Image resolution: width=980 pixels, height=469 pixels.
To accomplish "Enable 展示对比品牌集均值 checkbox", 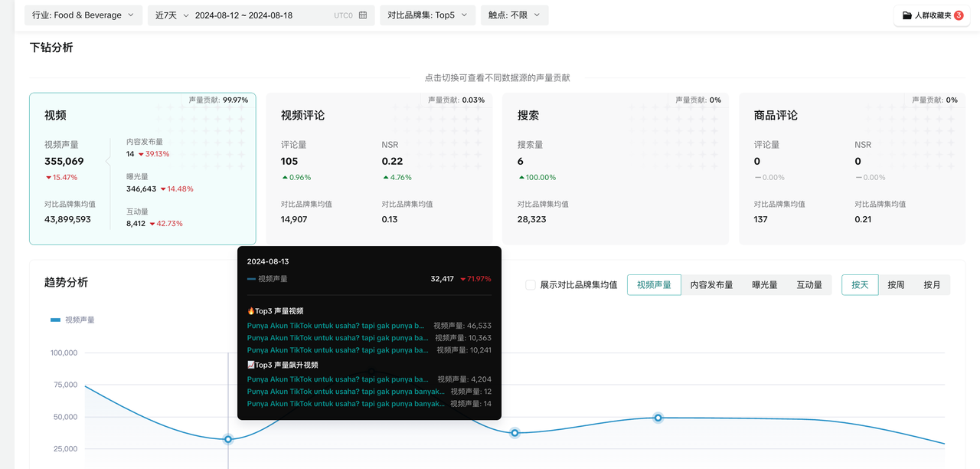I will coord(531,285).
